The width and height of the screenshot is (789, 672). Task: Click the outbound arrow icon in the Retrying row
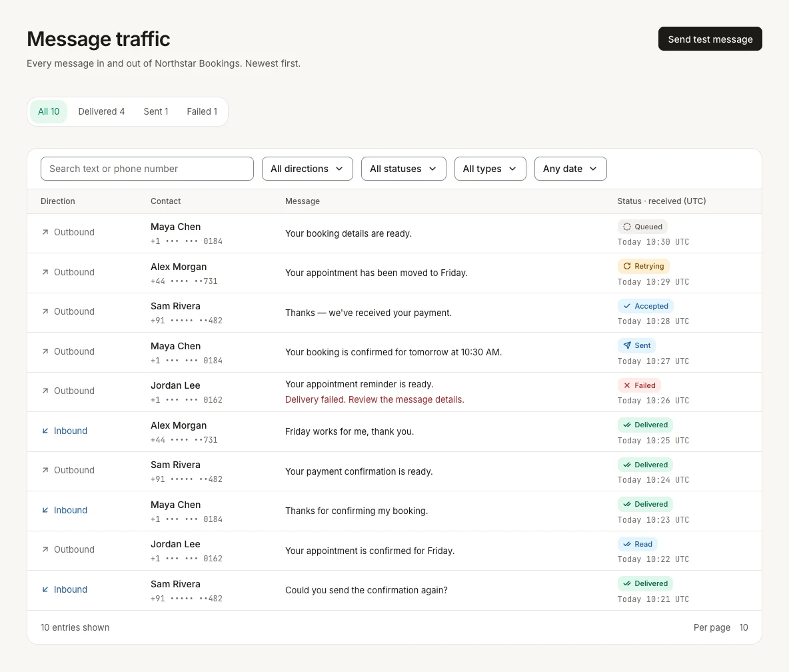click(45, 272)
